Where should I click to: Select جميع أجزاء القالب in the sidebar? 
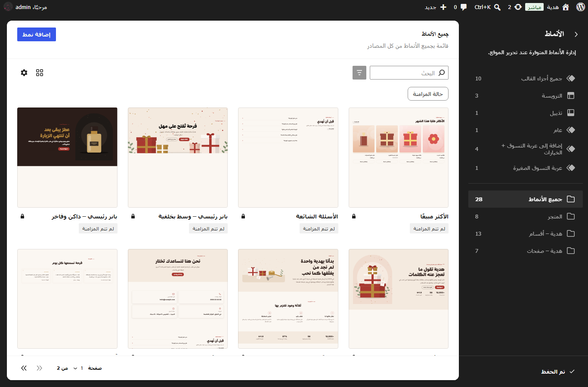[x=526, y=79]
